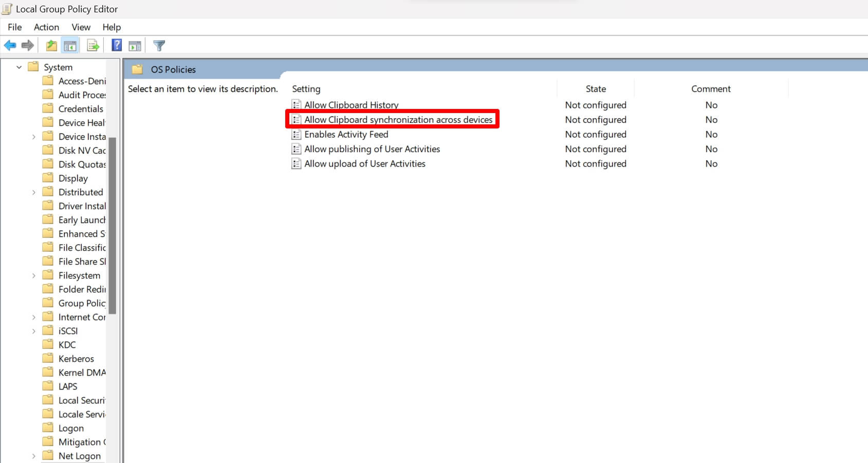The height and width of the screenshot is (463, 868).
Task: Click the Export List toolbar icon
Action: coord(93,46)
